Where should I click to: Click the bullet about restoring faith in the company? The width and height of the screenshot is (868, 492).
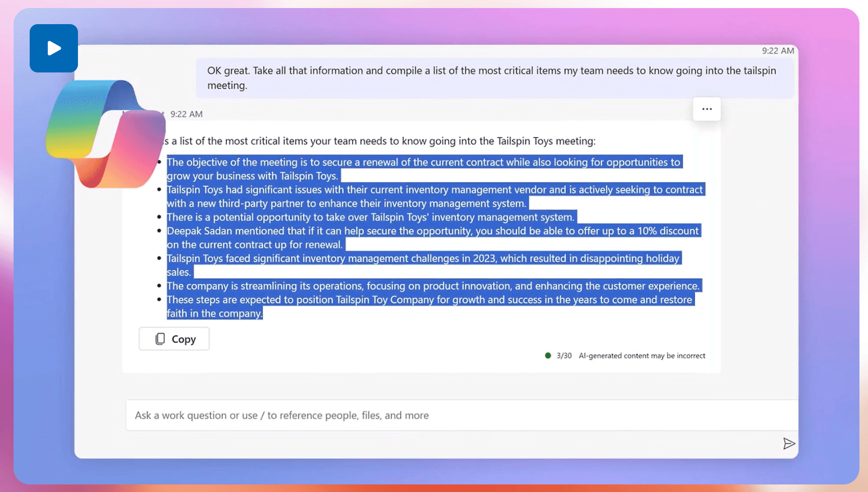(x=430, y=306)
